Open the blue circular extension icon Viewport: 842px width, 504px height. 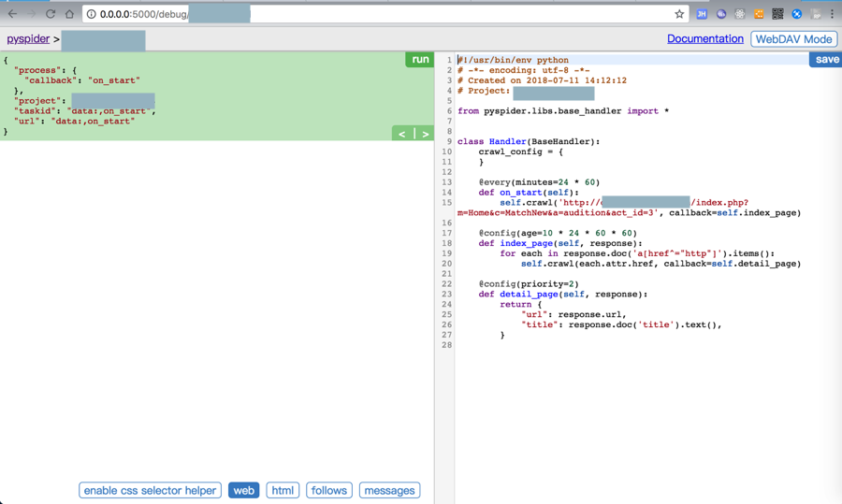[797, 14]
